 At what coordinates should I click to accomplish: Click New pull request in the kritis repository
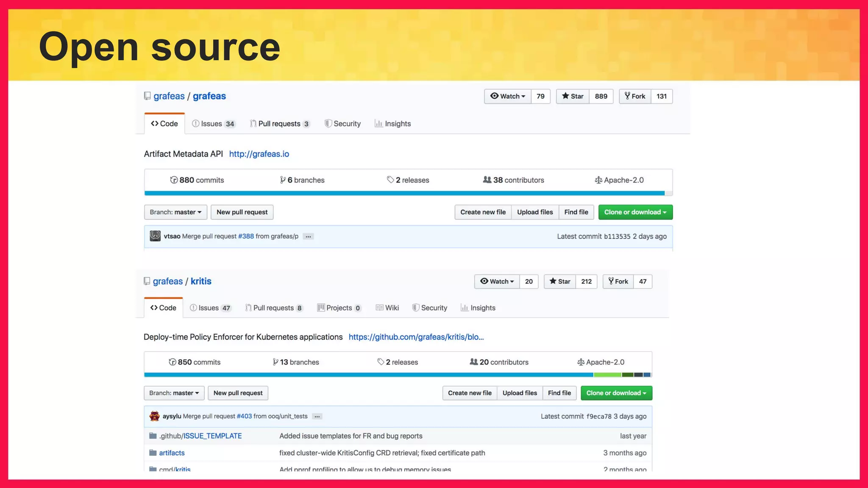pyautogui.click(x=238, y=393)
